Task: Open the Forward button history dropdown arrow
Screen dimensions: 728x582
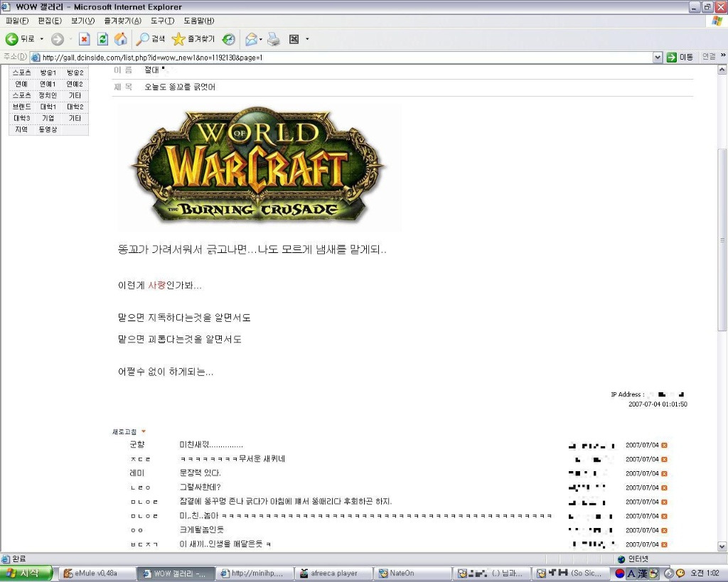Action: pos(70,40)
